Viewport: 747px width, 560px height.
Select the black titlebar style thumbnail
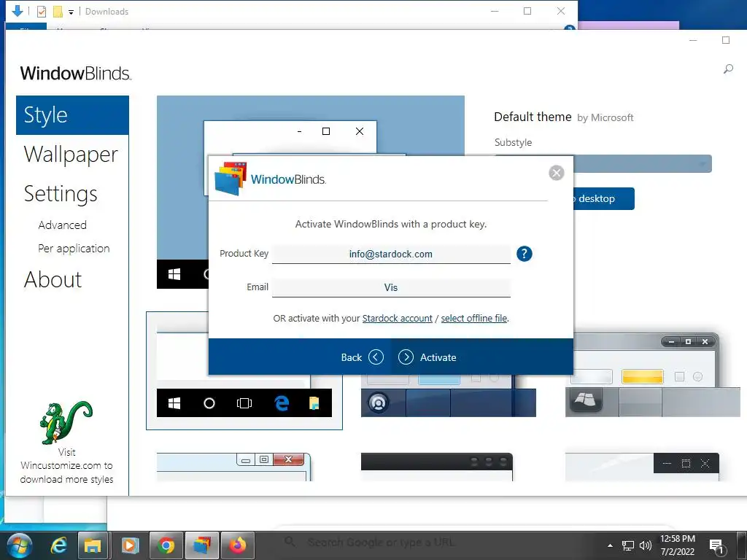[x=437, y=467]
